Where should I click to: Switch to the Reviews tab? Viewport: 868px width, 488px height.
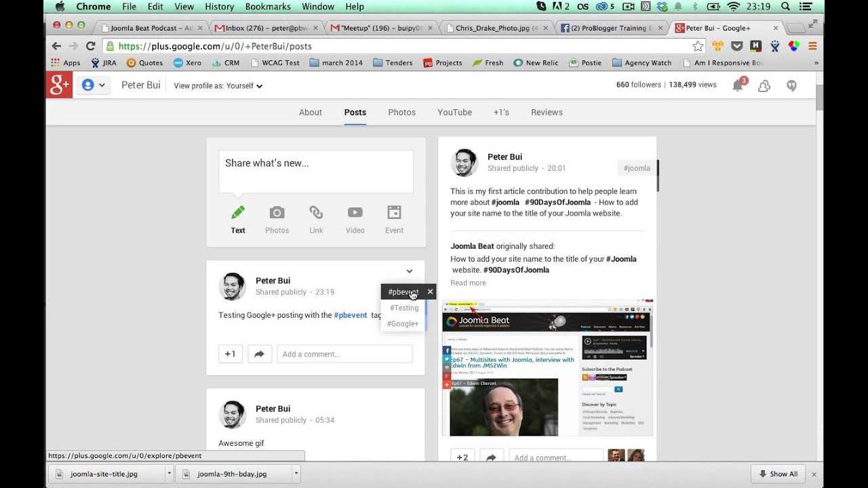[x=547, y=113]
